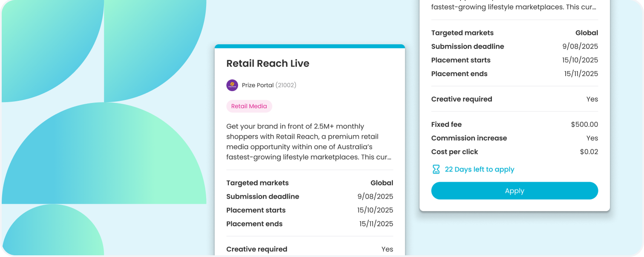Click the Apply button
The width and height of the screenshot is (644, 257).
pos(515,191)
